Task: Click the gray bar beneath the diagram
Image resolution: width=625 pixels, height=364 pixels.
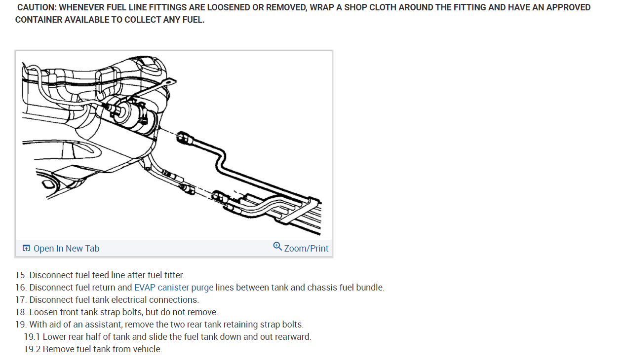Action: pyautogui.click(x=174, y=248)
